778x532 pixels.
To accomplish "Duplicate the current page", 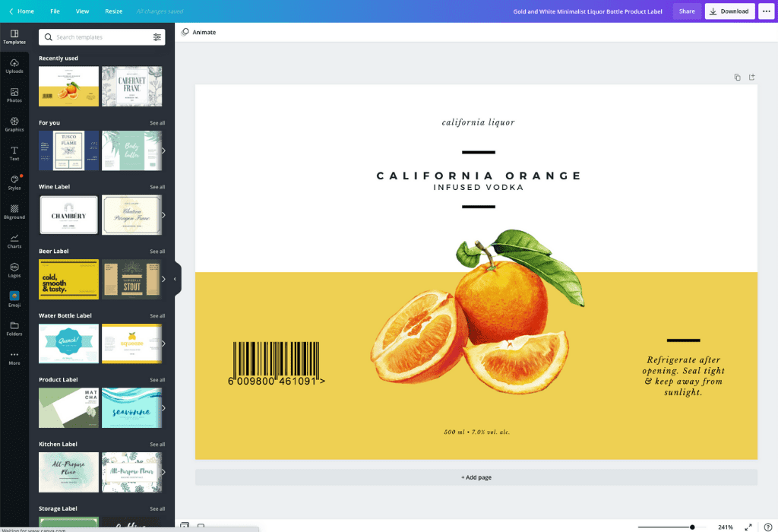I will coord(737,77).
